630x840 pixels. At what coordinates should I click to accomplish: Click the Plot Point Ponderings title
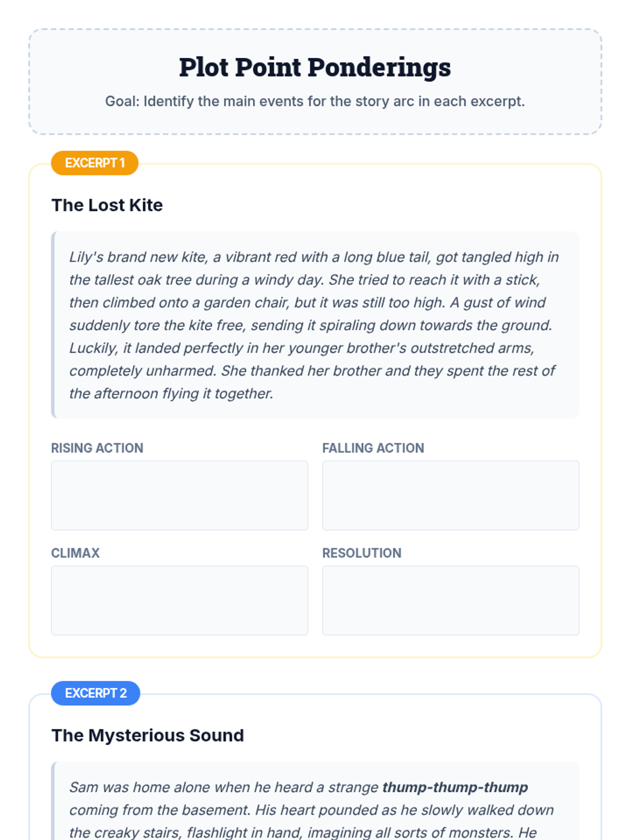315,67
